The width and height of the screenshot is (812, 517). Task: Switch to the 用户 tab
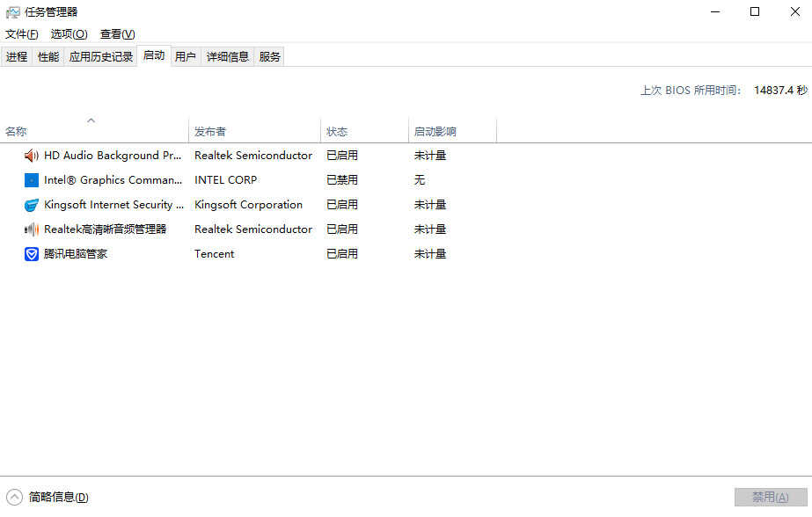pyautogui.click(x=186, y=56)
